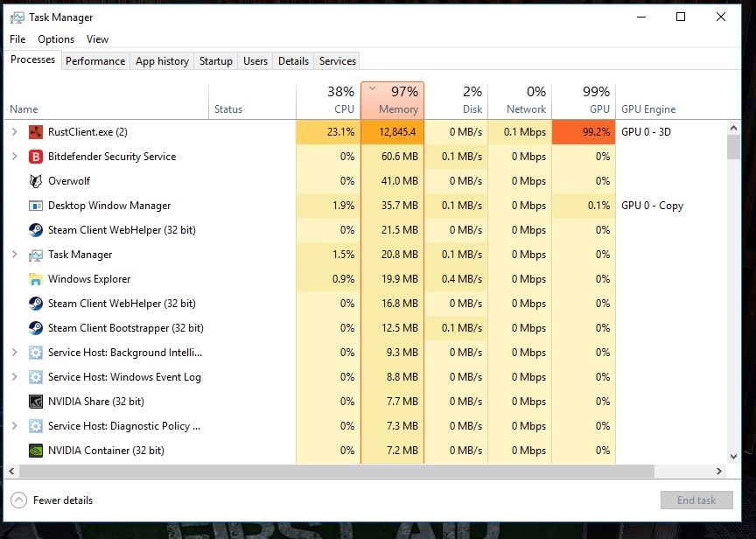The image size is (756, 539).
Task: Click the vertical scrollbar thumb
Action: [733, 147]
